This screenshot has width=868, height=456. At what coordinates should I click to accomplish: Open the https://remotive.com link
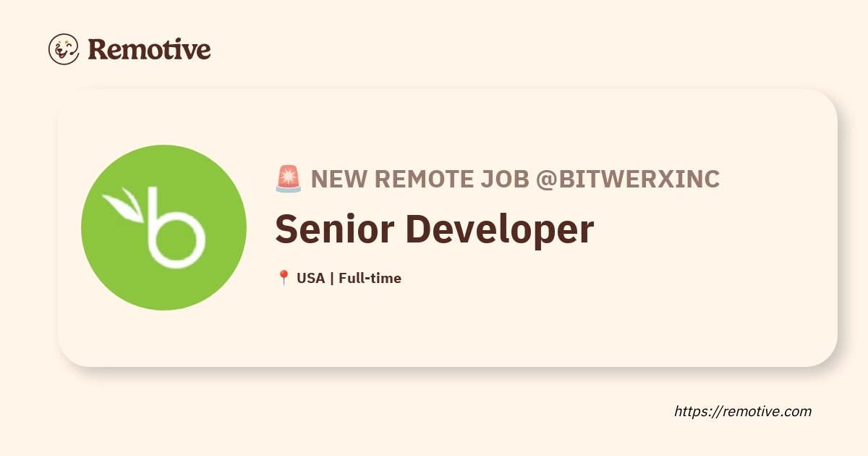743,411
